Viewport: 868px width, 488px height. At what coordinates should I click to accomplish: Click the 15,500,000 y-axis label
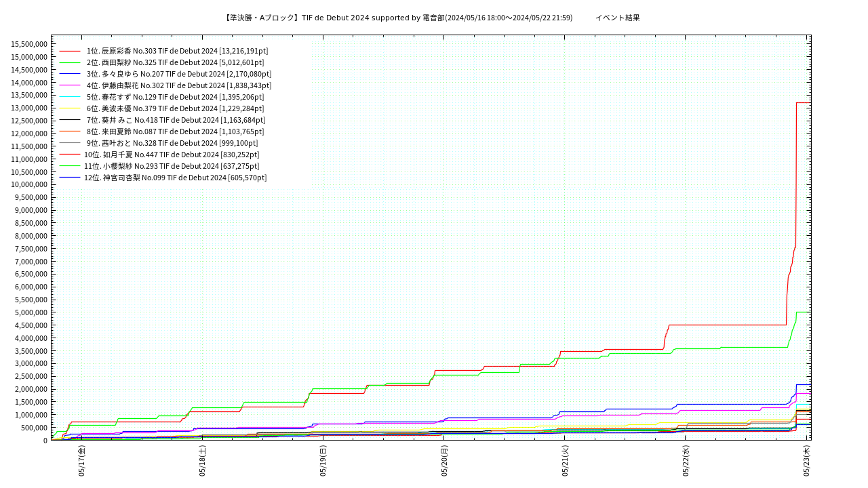click(x=29, y=44)
